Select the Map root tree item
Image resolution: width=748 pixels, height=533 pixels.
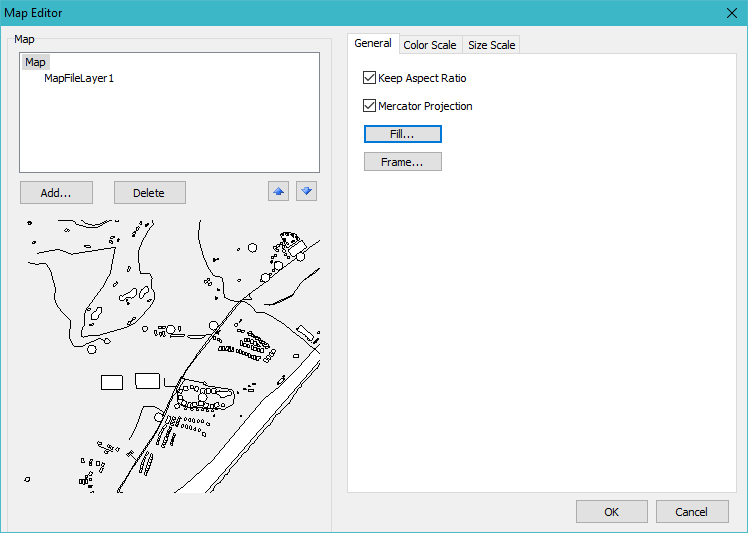tap(35, 62)
